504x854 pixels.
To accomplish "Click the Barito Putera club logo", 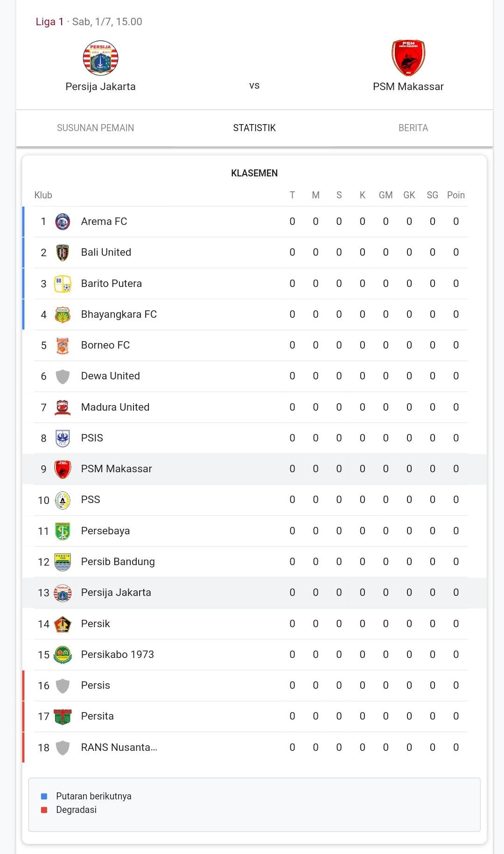I will click(x=63, y=284).
